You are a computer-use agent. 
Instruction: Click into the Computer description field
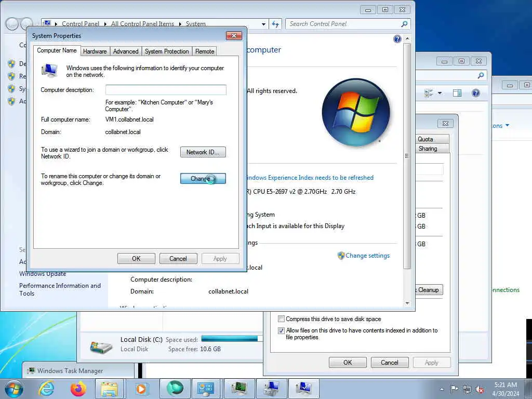166,90
